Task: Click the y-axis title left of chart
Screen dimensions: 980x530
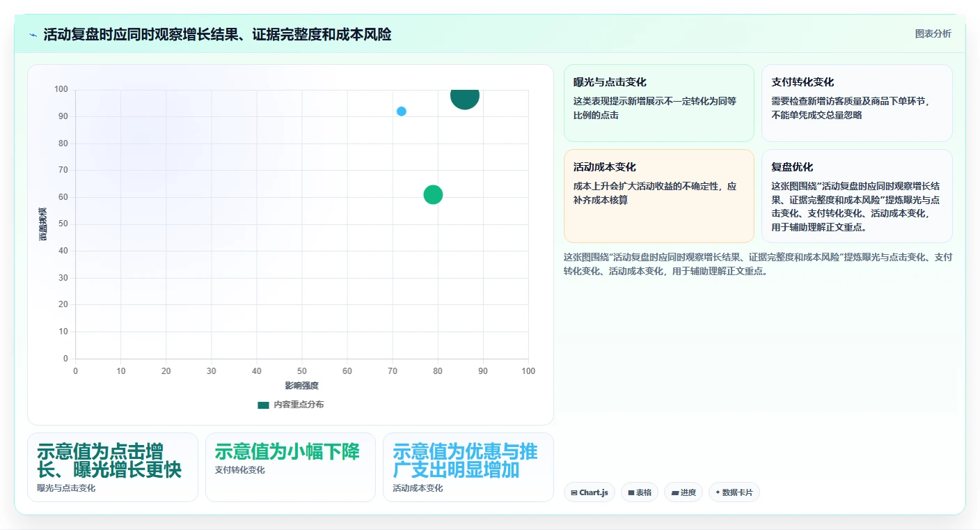Action: tap(43, 224)
